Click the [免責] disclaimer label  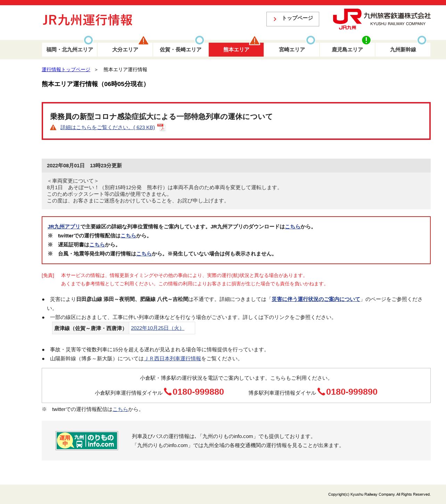48,275
